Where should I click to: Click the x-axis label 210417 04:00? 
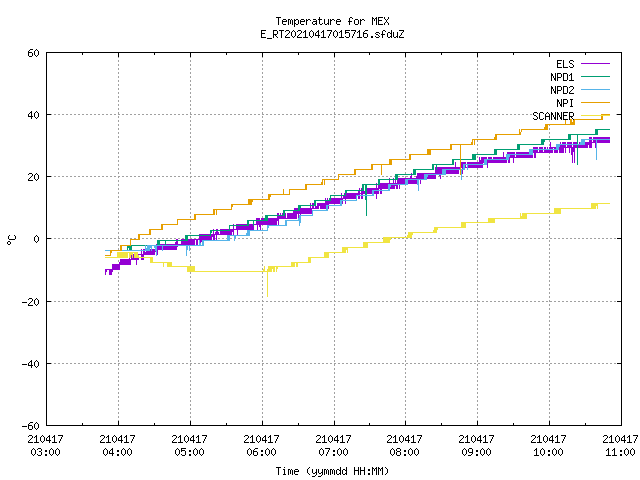click(117, 446)
